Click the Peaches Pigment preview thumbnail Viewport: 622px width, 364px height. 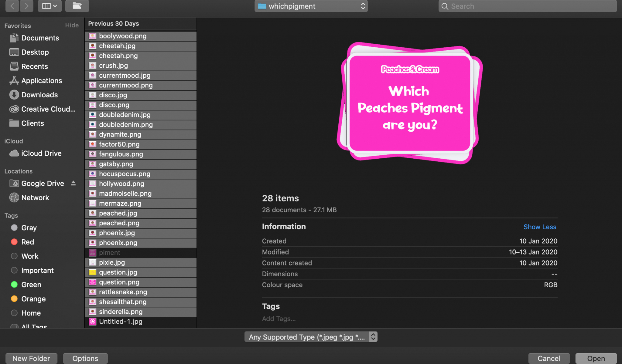(410, 103)
